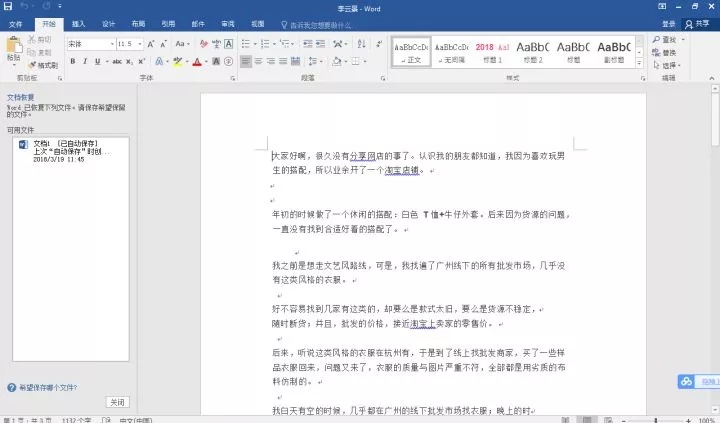The image size is (720, 423).
Task: Switch to Read Mode view in status bar
Action: [565, 420]
